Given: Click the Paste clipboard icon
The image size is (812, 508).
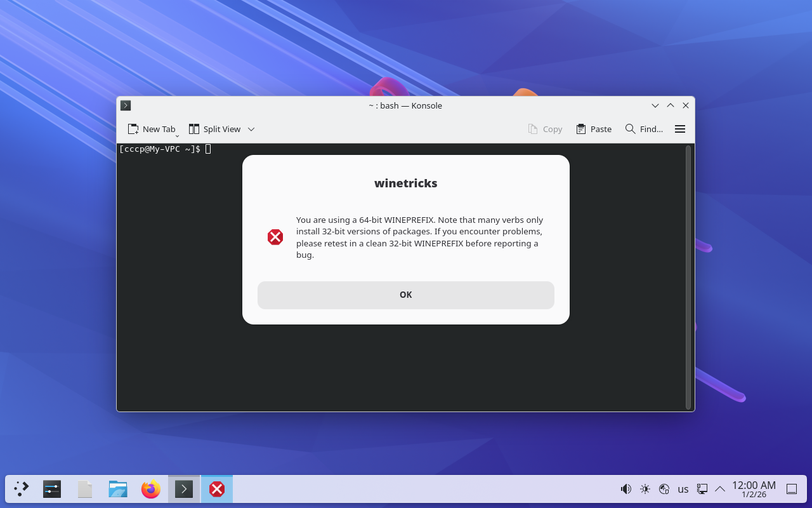Looking at the screenshot, I should (x=580, y=129).
